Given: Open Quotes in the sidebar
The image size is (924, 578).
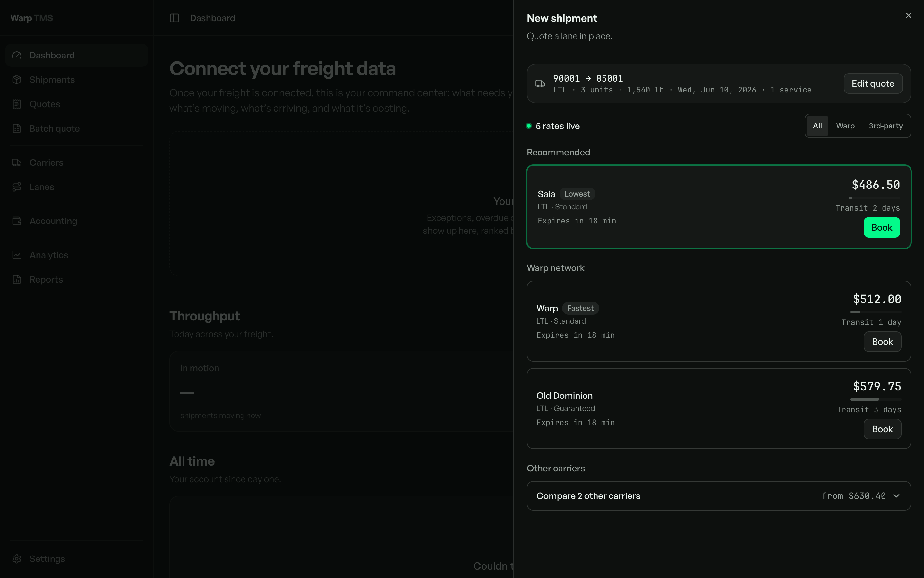Looking at the screenshot, I should [x=77, y=104].
